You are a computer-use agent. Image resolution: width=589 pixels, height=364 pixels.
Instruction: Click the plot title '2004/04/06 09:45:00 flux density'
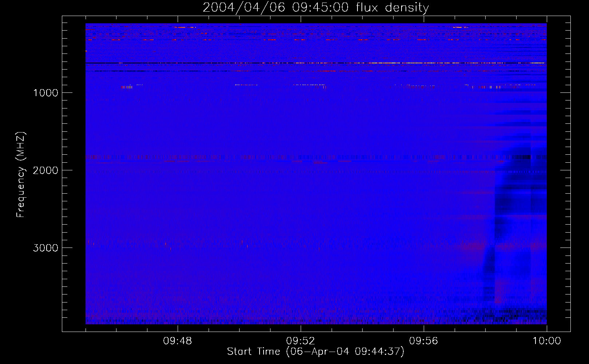point(316,8)
